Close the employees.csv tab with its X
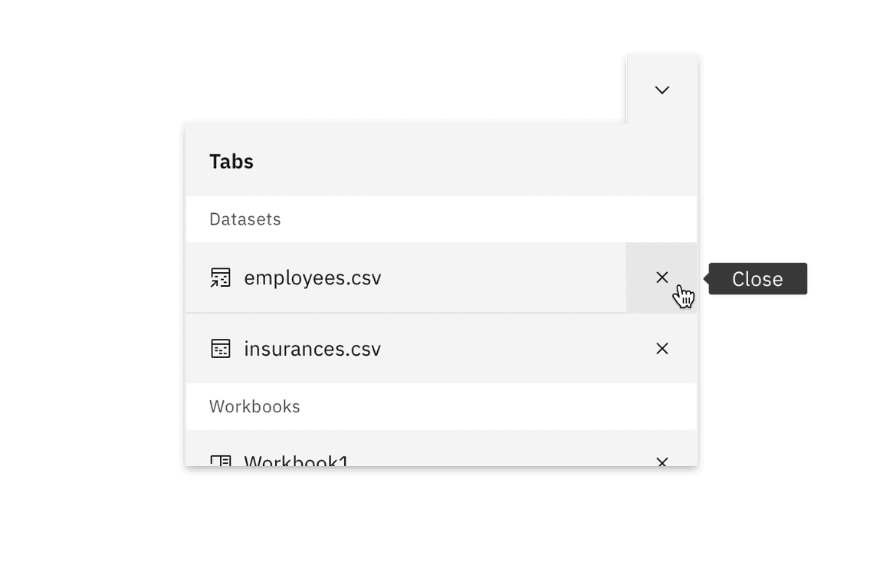 [662, 277]
